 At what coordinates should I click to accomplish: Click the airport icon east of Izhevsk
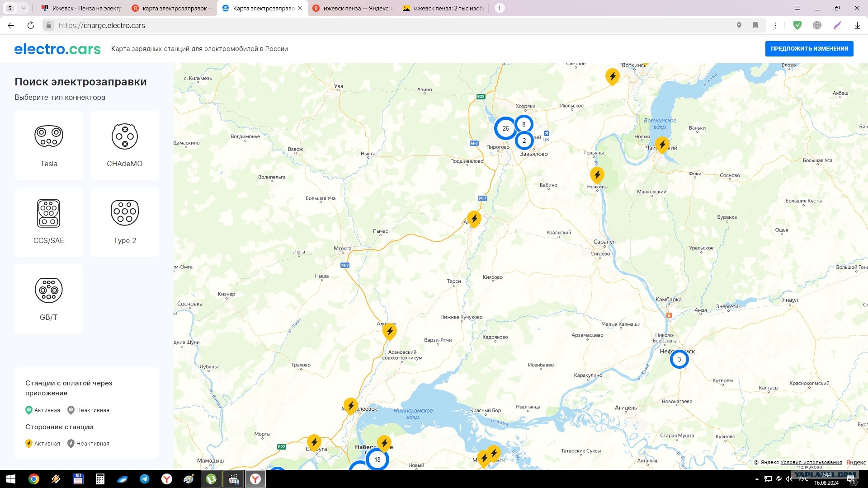click(x=547, y=133)
